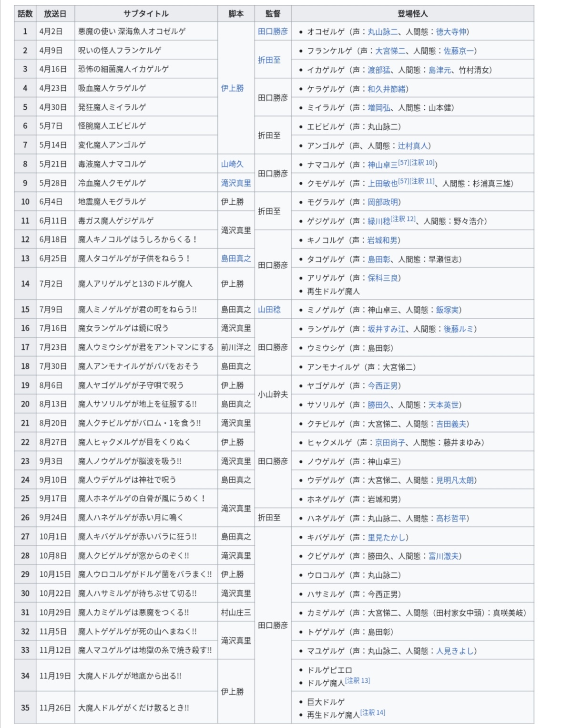Click the 坂井すみ江 link for ランゲルゲ
Image resolution: width=572 pixels, height=728 pixels.
tap(386, 329)
